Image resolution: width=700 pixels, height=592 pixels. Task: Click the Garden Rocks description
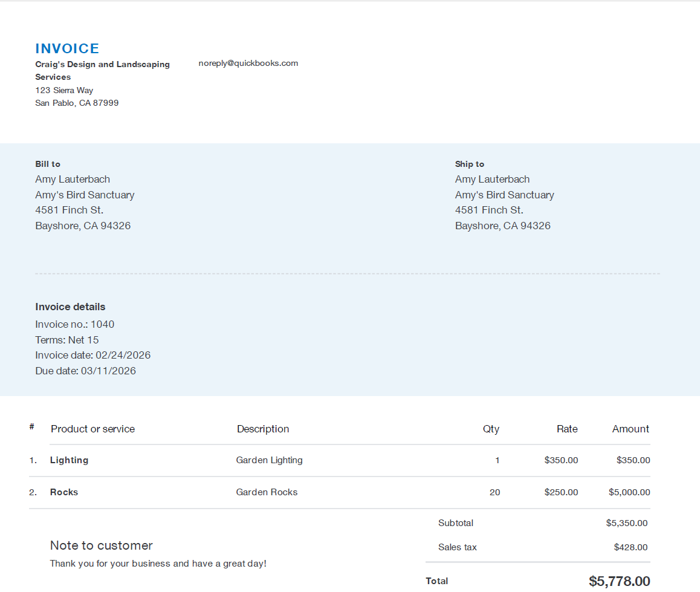point(267,492)
